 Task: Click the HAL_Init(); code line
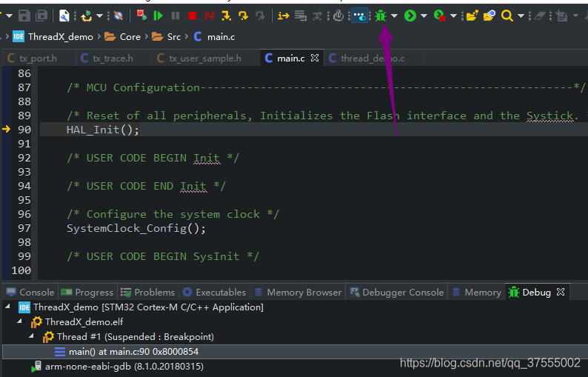point(103,130)
